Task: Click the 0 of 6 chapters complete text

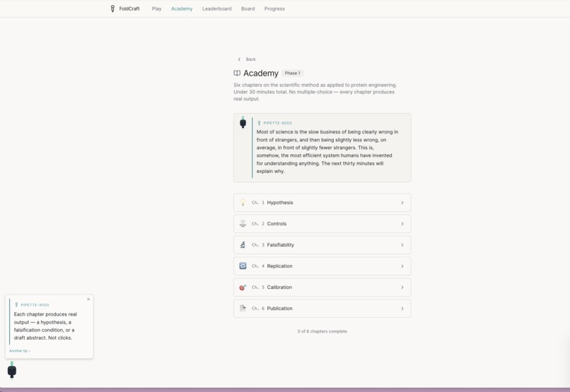Action: (x=322, y=331)
